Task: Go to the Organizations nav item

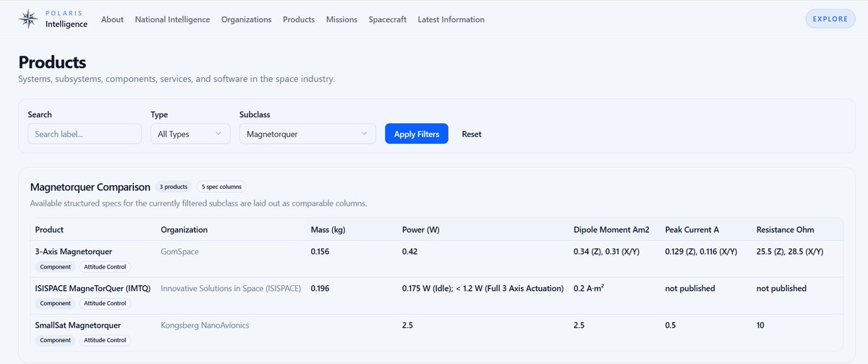Action: click(247, 20)
